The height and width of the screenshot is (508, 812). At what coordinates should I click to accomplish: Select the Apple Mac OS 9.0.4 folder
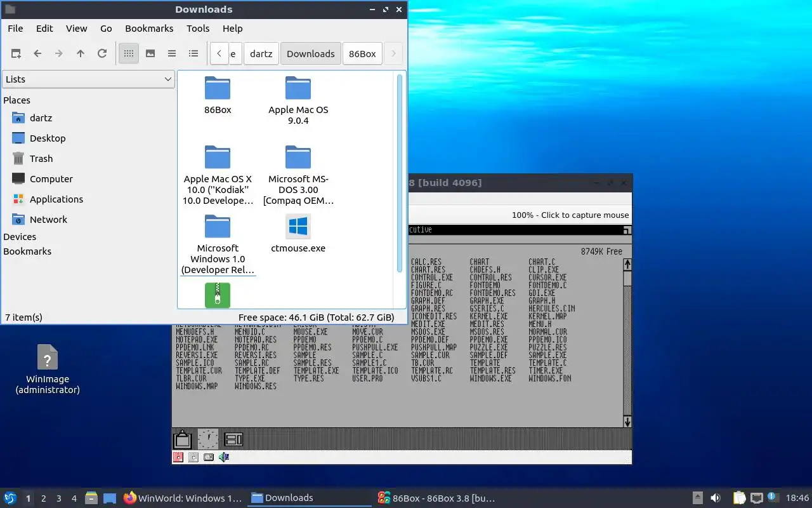(298, 88)
